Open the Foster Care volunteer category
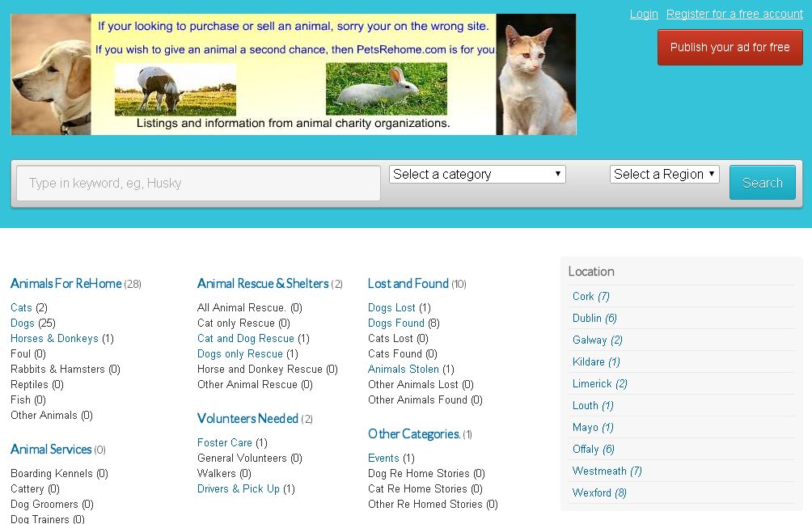Screen dimensions: 812x524 225,443
